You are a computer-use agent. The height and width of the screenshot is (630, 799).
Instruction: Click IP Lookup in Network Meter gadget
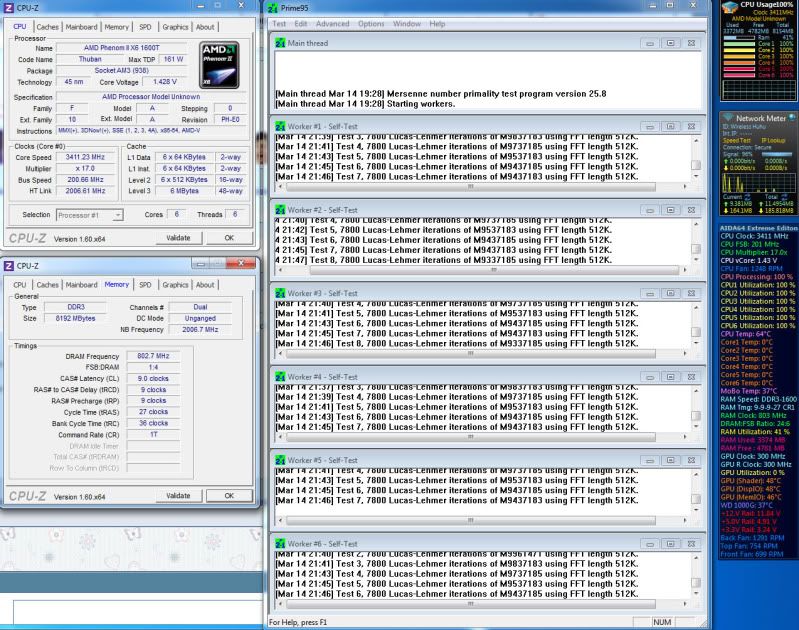click(x=771, y=141)
